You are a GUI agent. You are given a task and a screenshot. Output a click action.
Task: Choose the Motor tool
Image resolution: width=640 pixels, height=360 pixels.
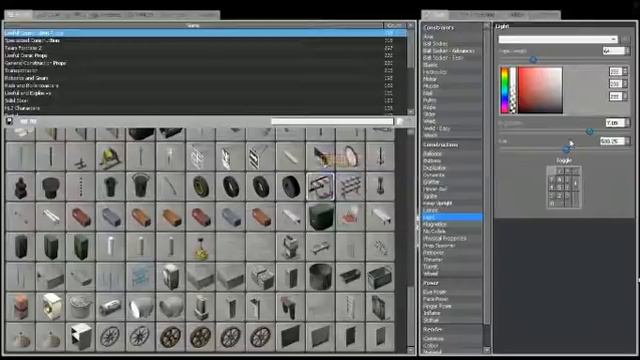pyautogui.click(x=451, y=79)
